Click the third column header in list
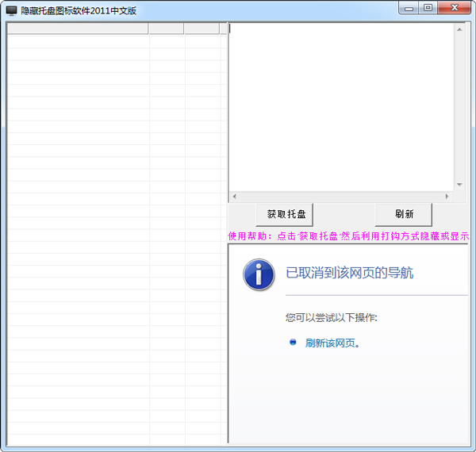The image size is (476, 452). tap(202, 29)
